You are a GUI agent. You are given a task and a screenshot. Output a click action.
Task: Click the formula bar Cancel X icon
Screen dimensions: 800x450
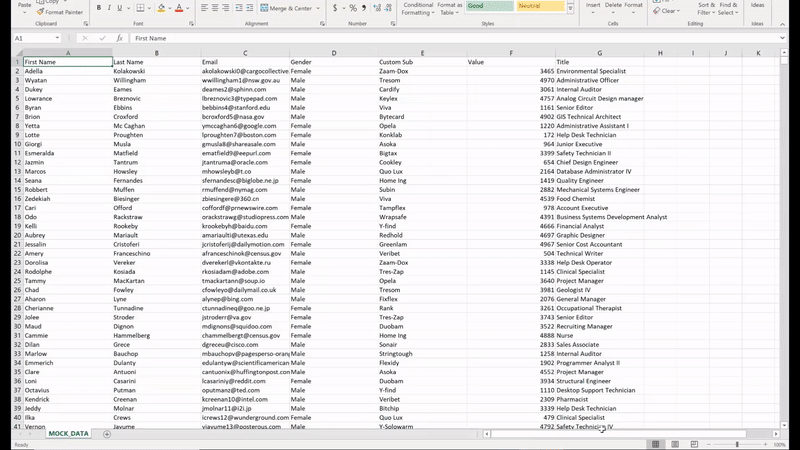85,38
